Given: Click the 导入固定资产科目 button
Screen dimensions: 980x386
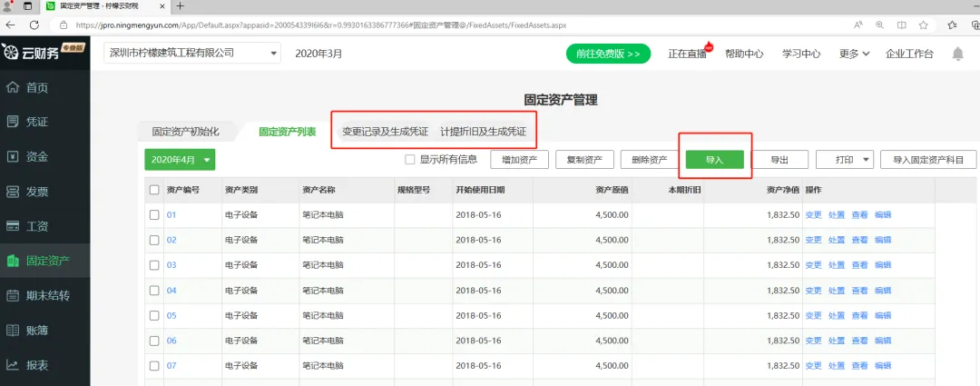Looking at the screenshot, I should [928, 160].
